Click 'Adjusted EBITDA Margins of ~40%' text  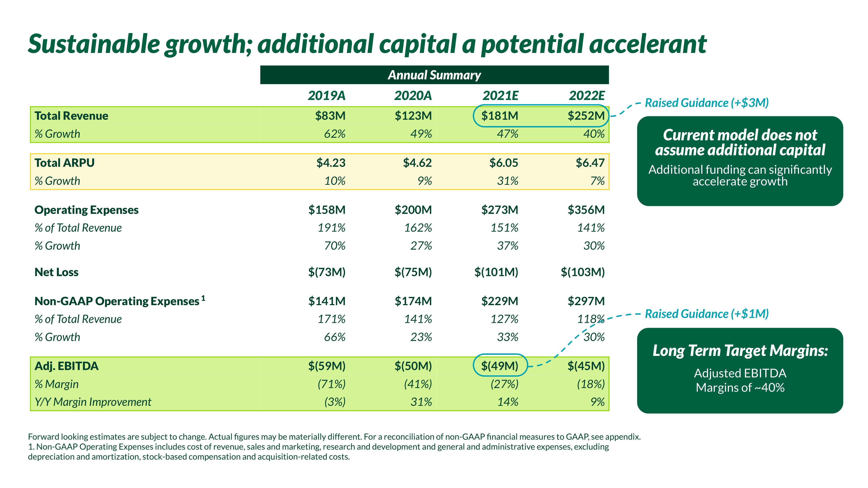[740, 381]
